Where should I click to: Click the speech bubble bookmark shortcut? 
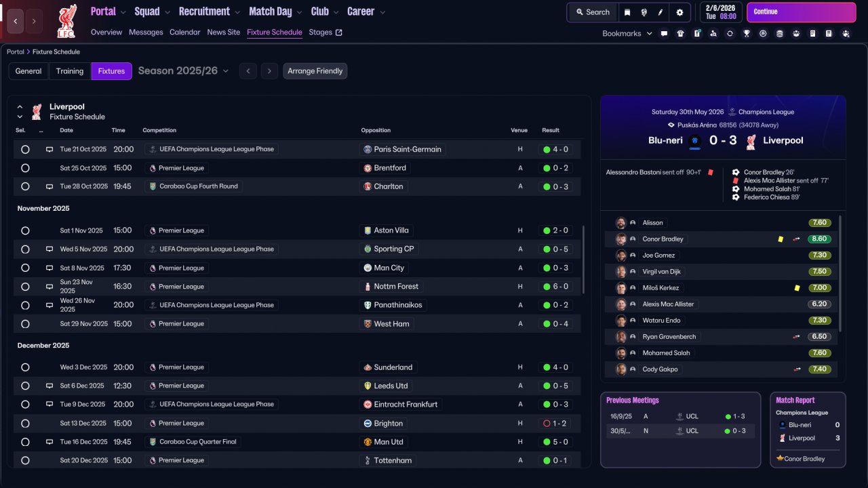click(664, 33)
